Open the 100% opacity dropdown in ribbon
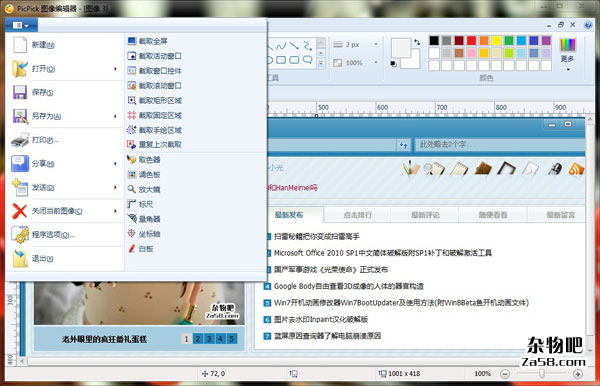Image resolution: width=600 pixels, height=386 pixels. pyautogui.click(x=376, y=62)
